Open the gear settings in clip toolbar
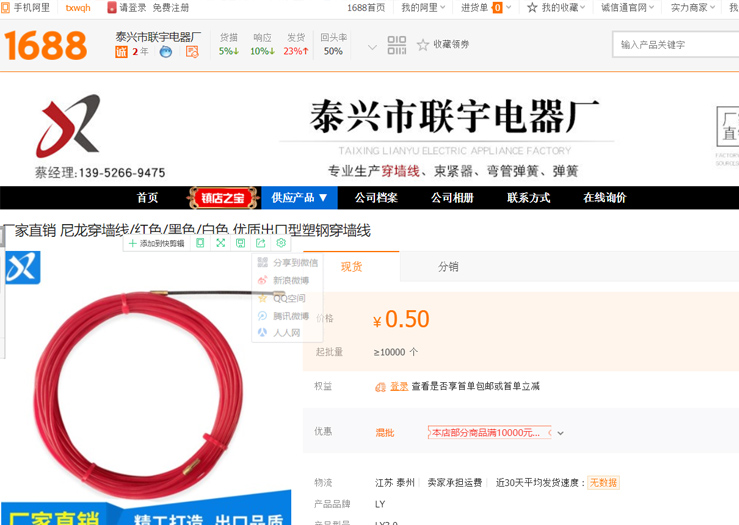 pyautogui.click(x=281, y=243)
